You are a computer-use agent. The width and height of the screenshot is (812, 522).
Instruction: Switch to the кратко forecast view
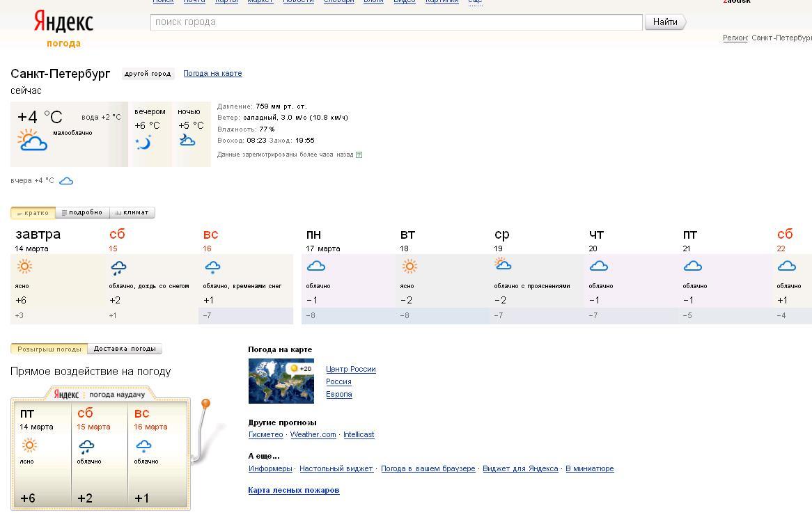(33, 213)
